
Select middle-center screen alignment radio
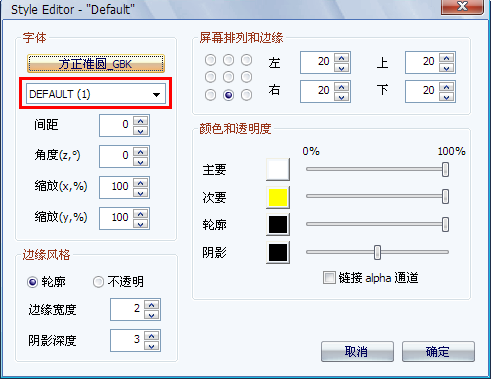228,77
